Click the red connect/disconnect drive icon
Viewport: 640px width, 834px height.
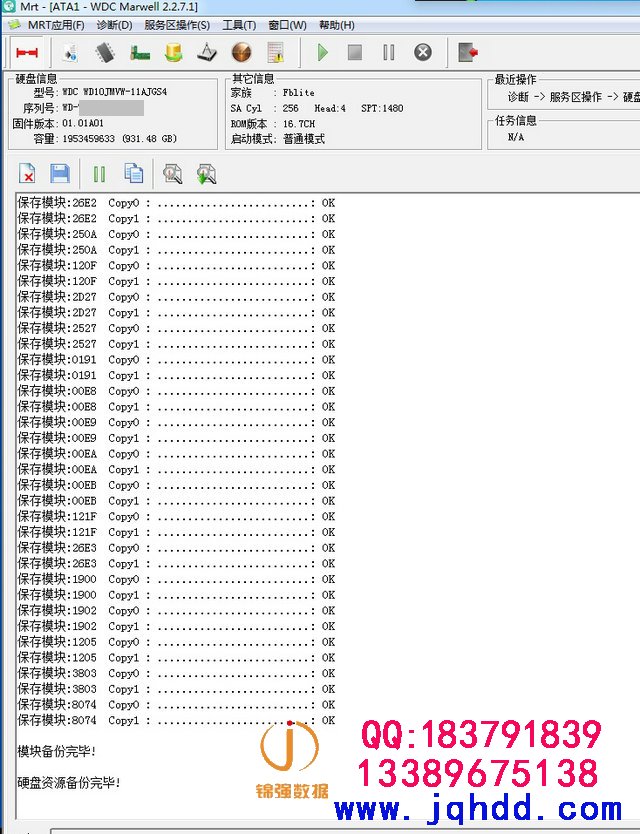pos(27,53)
